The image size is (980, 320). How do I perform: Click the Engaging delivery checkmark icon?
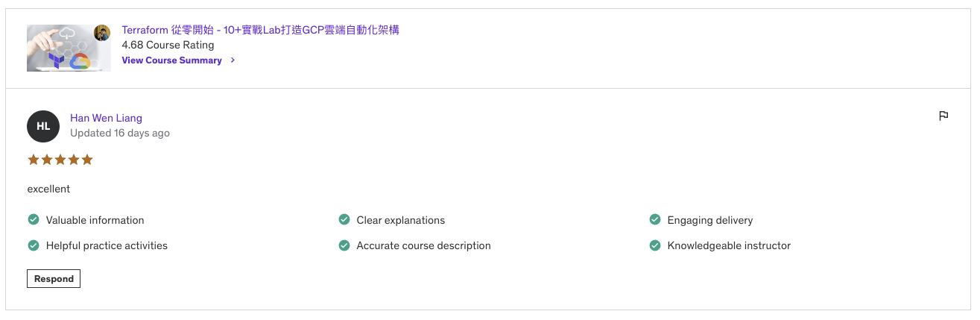click(x=655, y=220)
